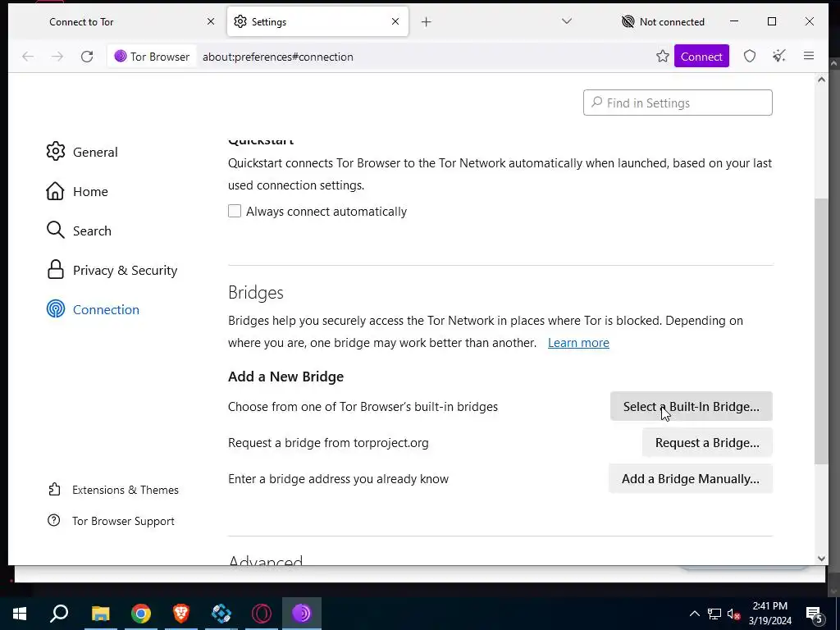Open a new tab with plus button
Image resolution: width=840 pixels, height=630 pixels.
click(426, 22)
